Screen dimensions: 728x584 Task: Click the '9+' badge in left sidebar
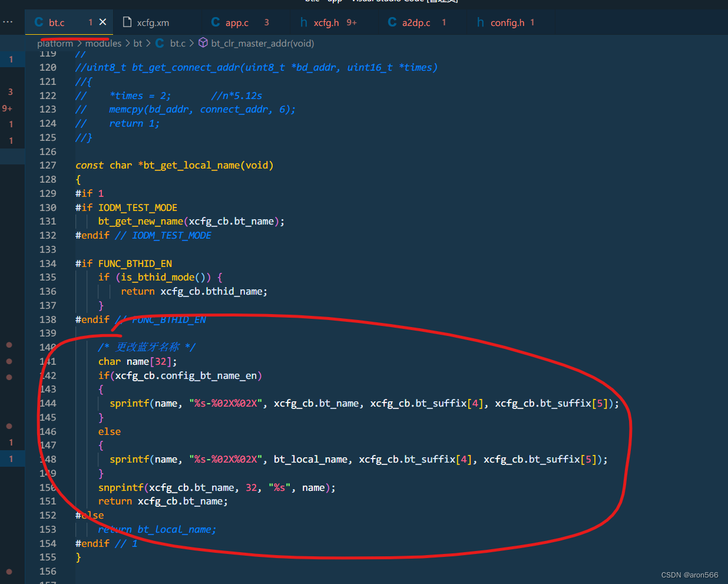pos(7,108)
